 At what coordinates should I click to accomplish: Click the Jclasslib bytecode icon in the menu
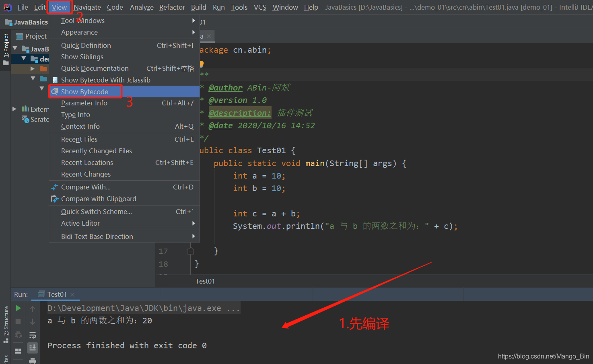tap(55, 80)
